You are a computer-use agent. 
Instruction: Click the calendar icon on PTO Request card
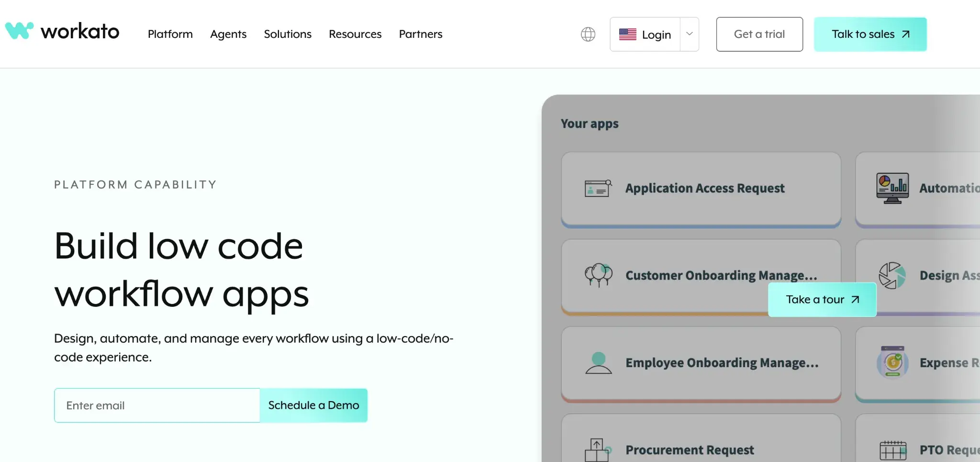pyautogui.click(x=893, y=449)
